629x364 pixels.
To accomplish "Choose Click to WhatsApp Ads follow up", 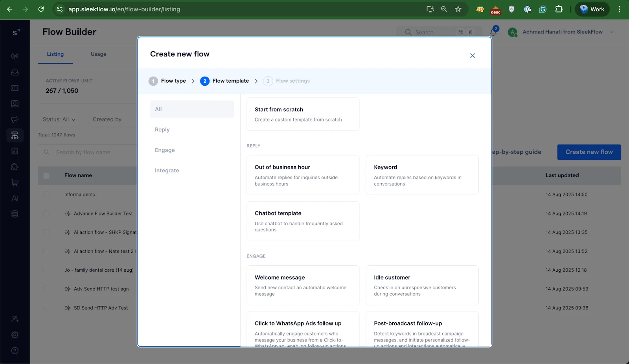I will pyautogui.click(x=303, y=329).
